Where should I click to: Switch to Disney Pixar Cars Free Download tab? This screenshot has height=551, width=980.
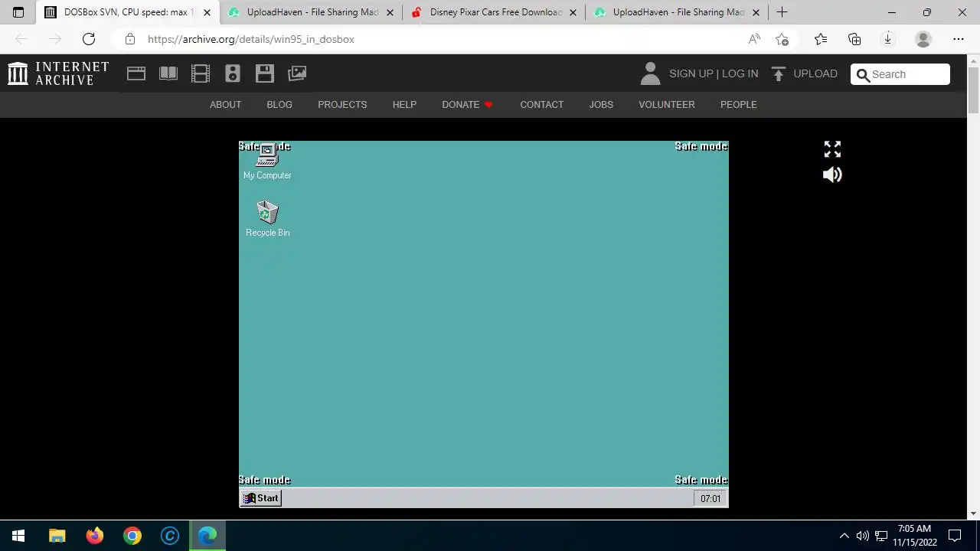click(495, 12)
